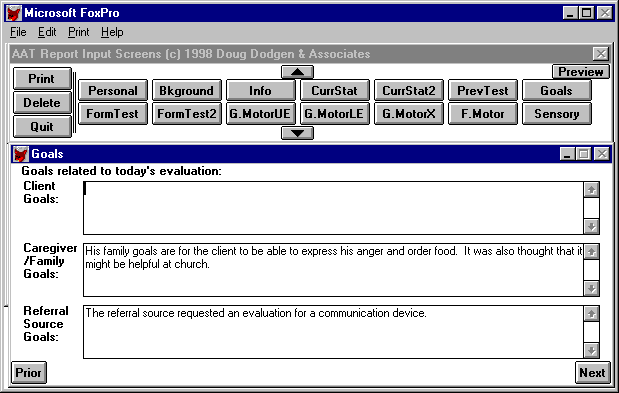Click Client Goals scrollbar down arrow
619x393 pixels.
tap(591, 226)
